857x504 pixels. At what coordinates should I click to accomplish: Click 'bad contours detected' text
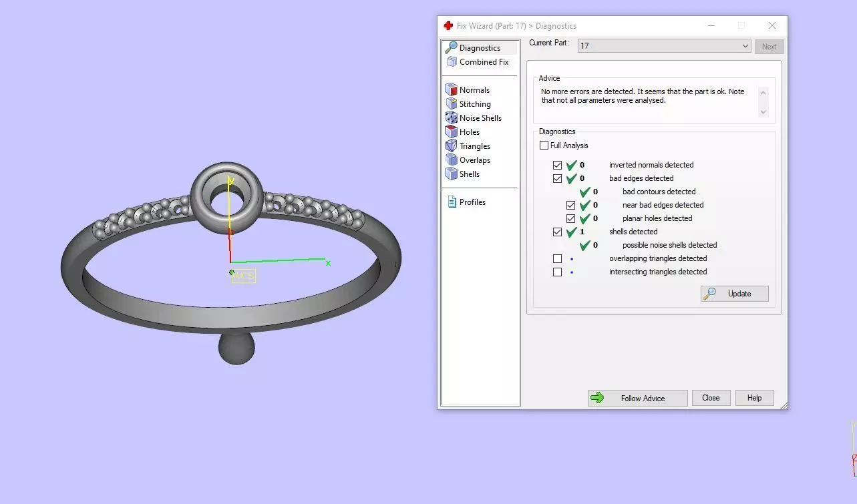(659, 192)
